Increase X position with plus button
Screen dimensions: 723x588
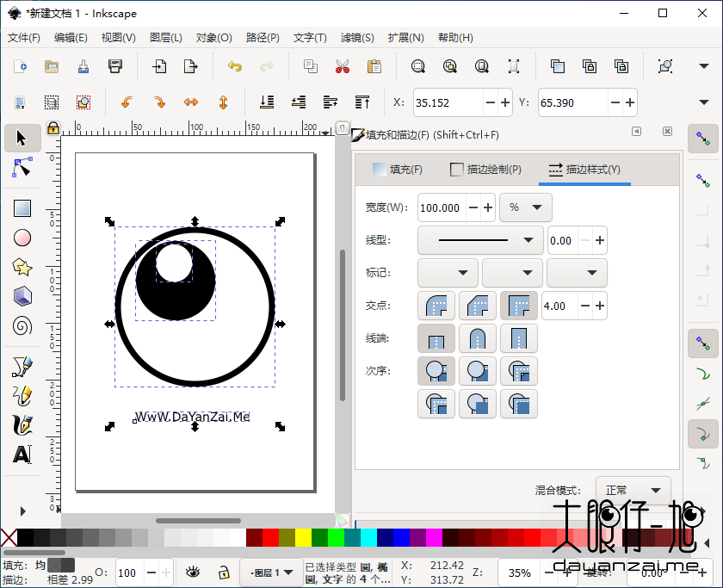pos(505,102)
